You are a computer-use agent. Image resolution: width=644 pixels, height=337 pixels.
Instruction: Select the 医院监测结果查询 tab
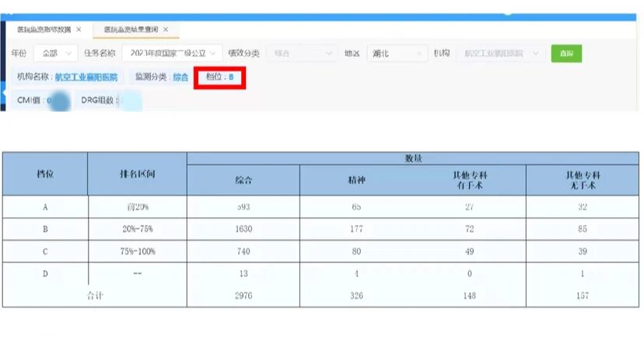click(131, 30)
